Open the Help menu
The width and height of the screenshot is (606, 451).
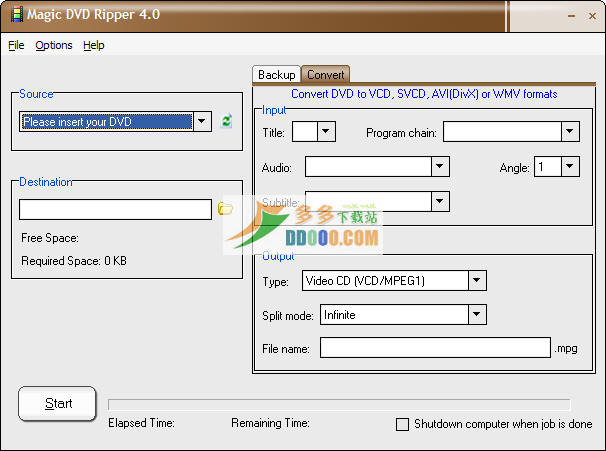click(x=94, y=45)
